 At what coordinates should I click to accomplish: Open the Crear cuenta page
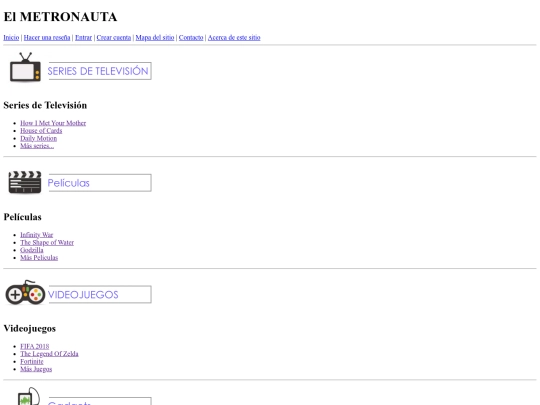[114, 38]
